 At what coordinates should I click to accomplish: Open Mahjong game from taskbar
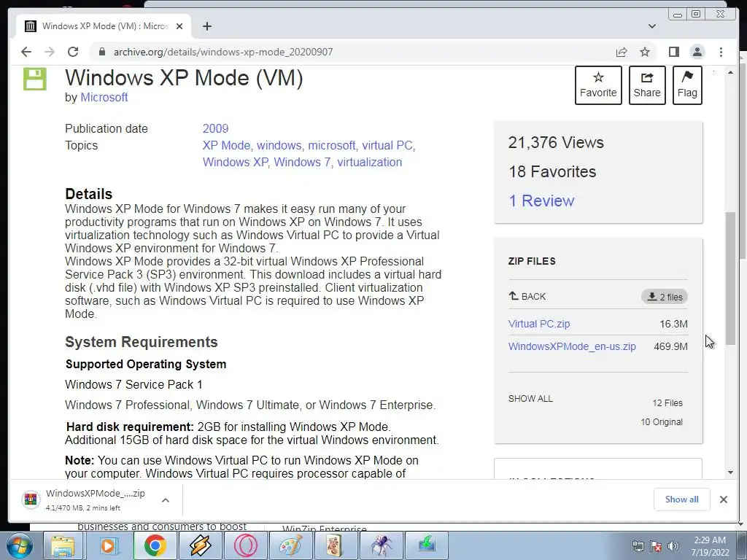tap(336, 545)
